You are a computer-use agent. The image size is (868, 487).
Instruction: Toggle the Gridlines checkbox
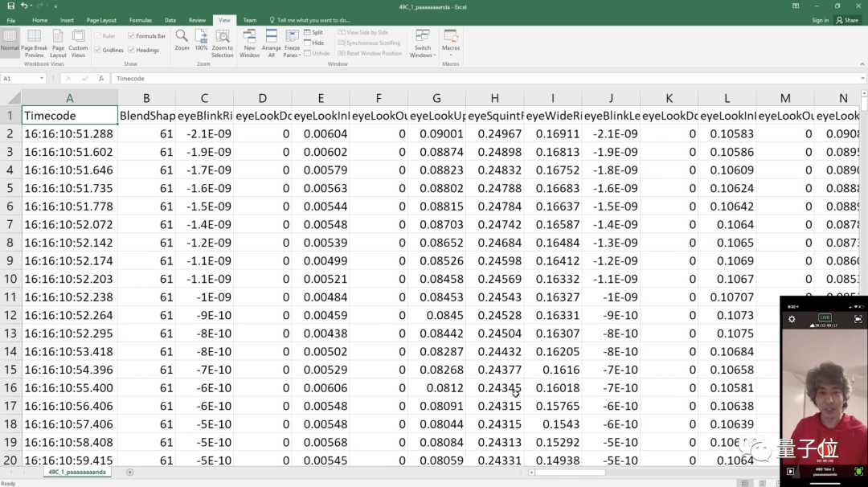pyautogui.click(x=98, y=50)
